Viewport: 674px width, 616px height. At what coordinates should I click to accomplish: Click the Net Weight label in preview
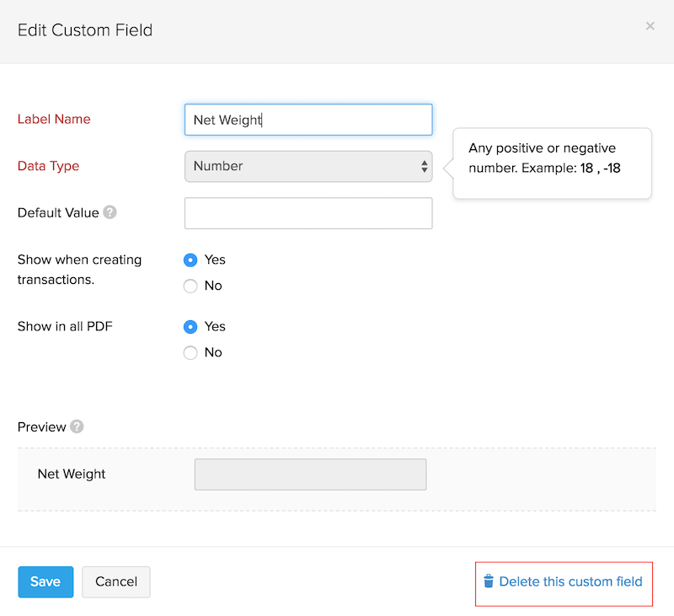72,474
